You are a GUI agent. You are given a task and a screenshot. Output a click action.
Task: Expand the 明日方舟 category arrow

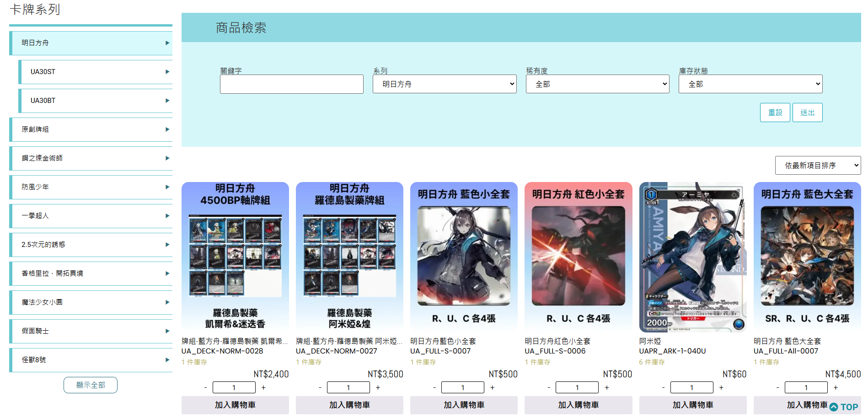pos(167,43)
